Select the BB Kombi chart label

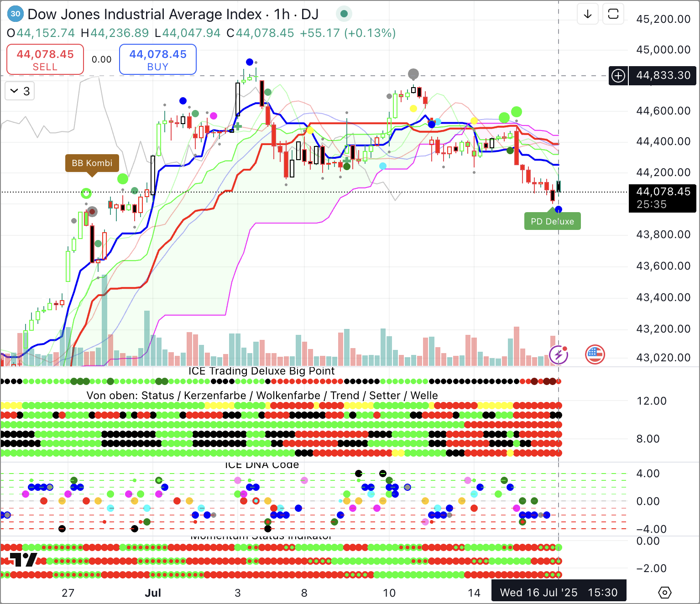click(92, 163)
